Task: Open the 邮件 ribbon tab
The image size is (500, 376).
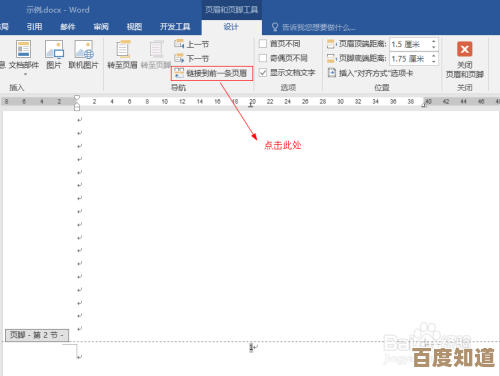Action: pyautogui.click(x=68, y=27)
